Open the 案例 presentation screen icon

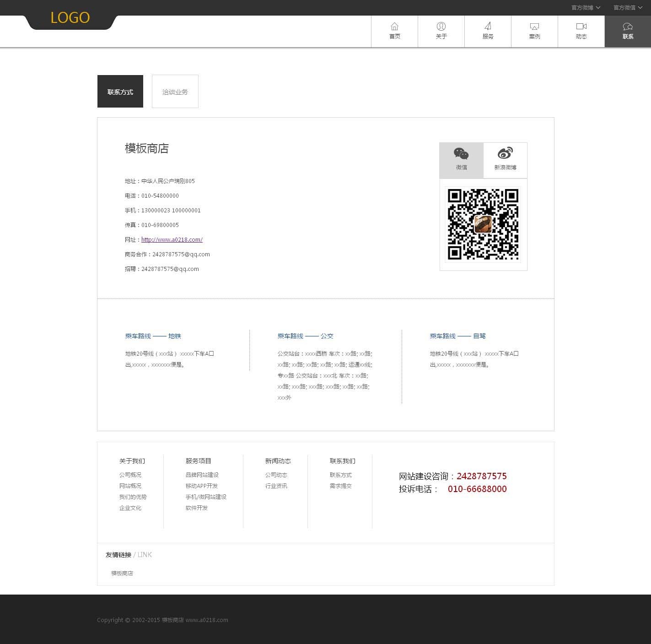534,27
